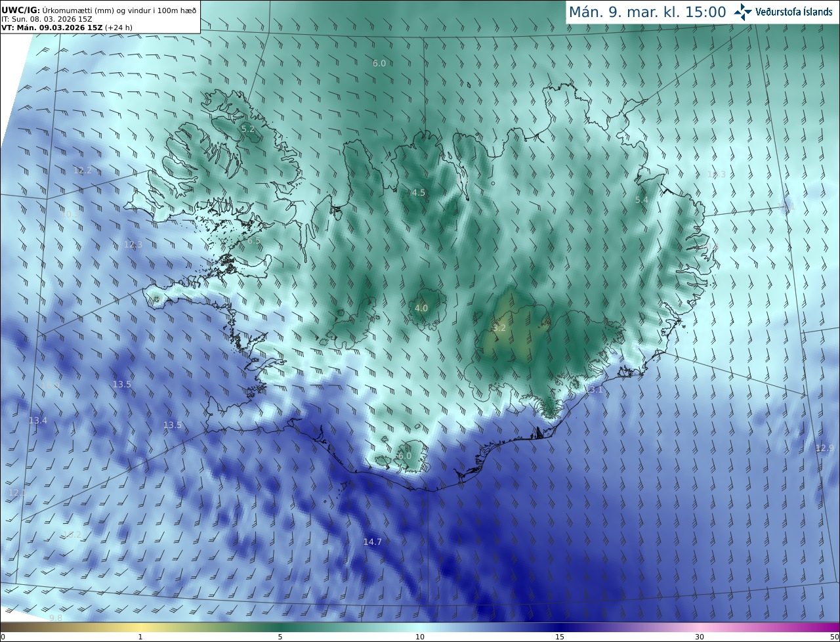Viewport: 840px width, 642px height.
Task: Click the colorbar tick label 15
Action: tap(560, 637)
